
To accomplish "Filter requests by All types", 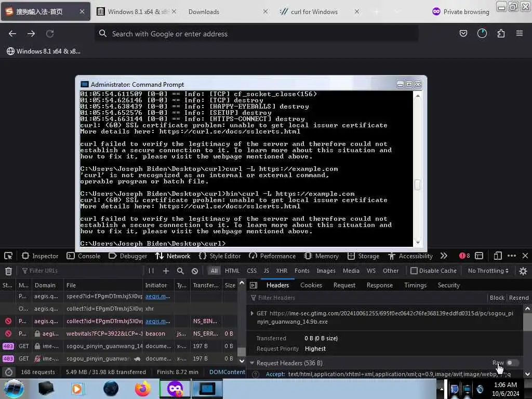I will (214, 271).
